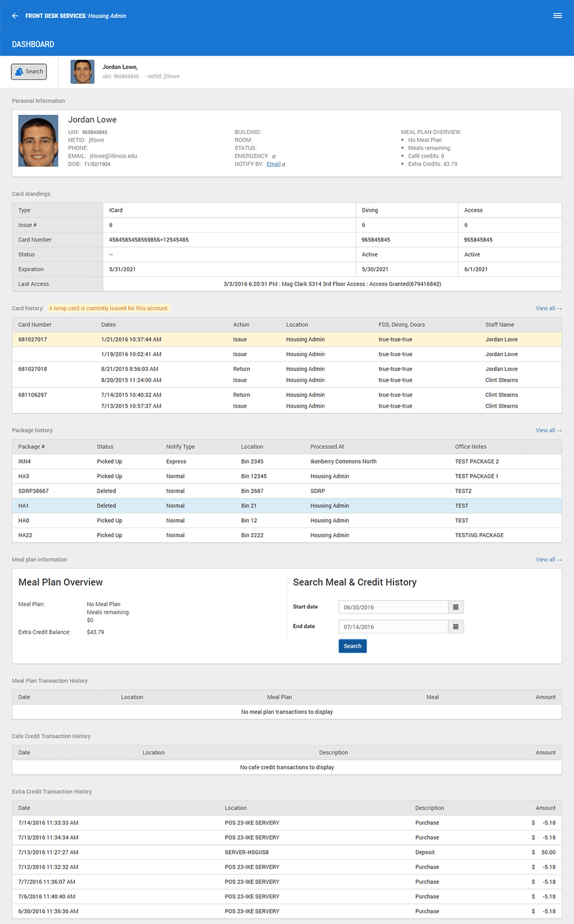Select the SERVER-HSGIIS8 deposit transaction row

[x=286, y=852]
